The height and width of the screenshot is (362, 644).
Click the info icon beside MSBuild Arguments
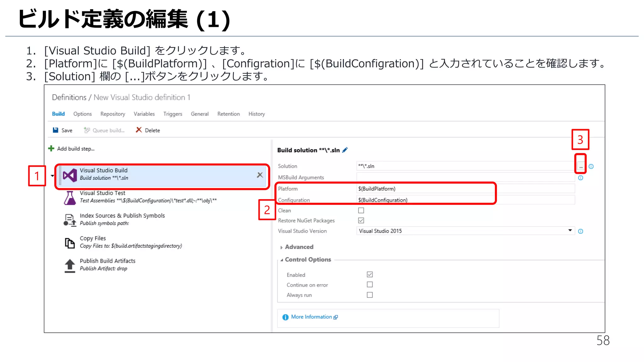(581, 178)
